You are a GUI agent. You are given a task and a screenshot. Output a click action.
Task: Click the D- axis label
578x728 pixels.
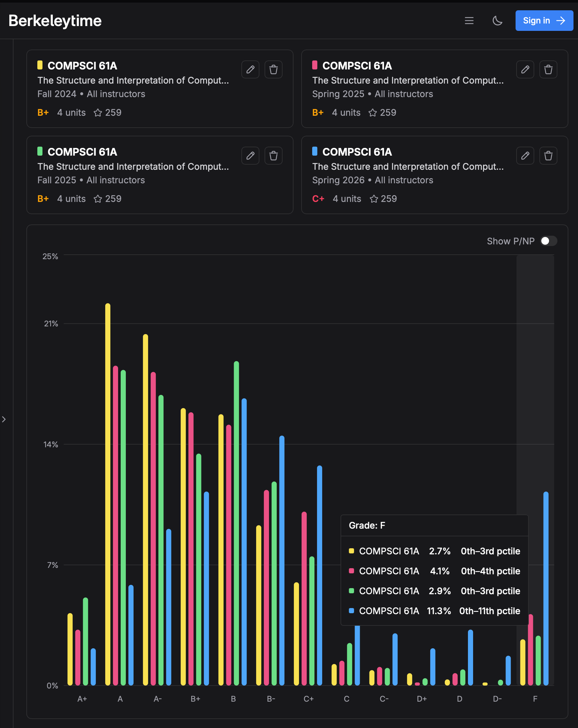pos(497,699)
